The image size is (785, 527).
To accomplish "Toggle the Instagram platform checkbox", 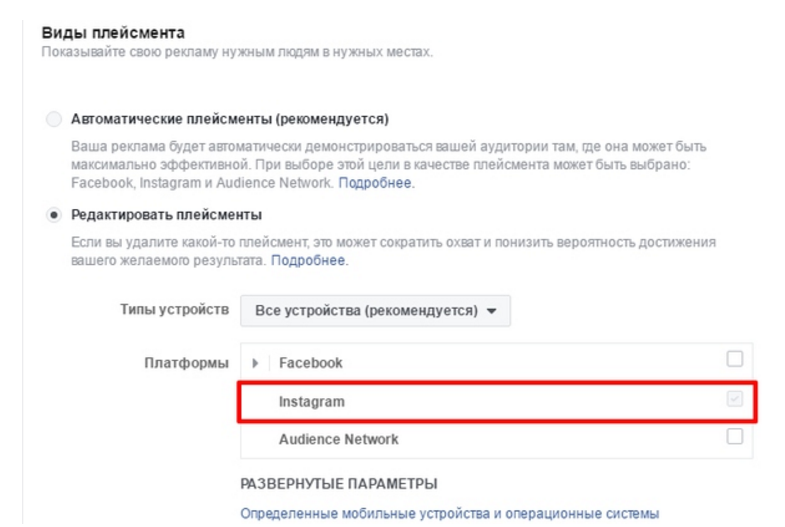I will [x=735, y=399].
